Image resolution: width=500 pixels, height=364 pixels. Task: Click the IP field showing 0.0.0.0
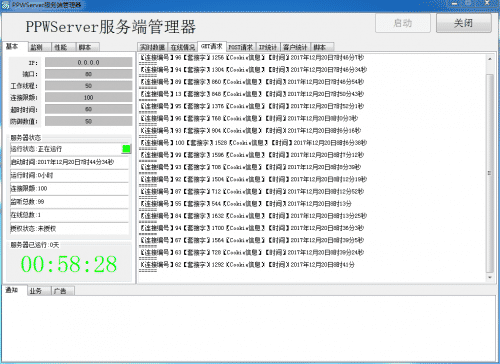point(89,62)
